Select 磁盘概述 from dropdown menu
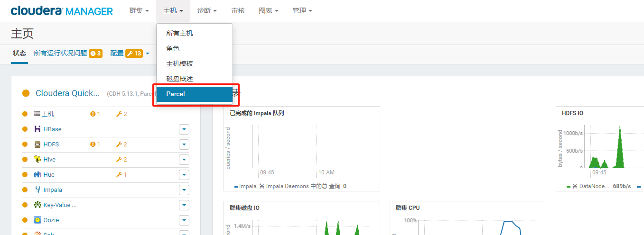The height and width of the screenshot is (235, 644). point(195,79)
